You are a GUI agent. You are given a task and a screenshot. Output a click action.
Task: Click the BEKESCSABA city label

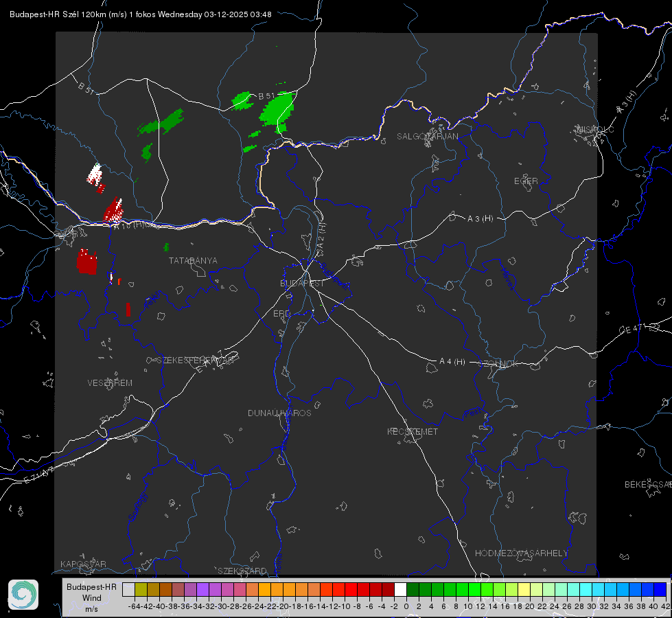[x=648, y=484]
